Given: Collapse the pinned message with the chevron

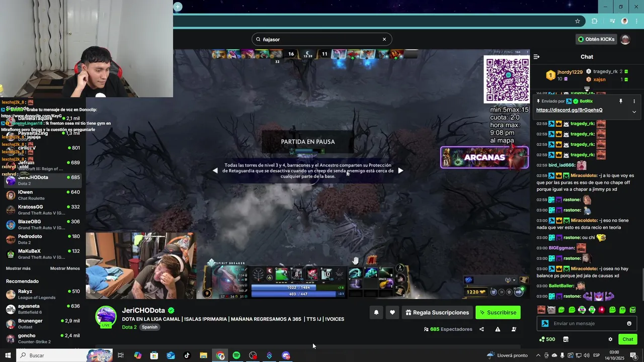Looking at the screenshot, I should tap(634, 112).
